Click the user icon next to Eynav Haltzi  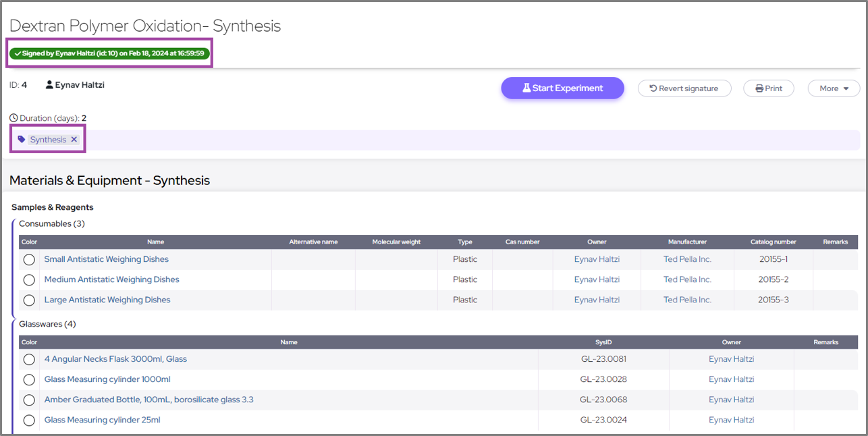49,85
